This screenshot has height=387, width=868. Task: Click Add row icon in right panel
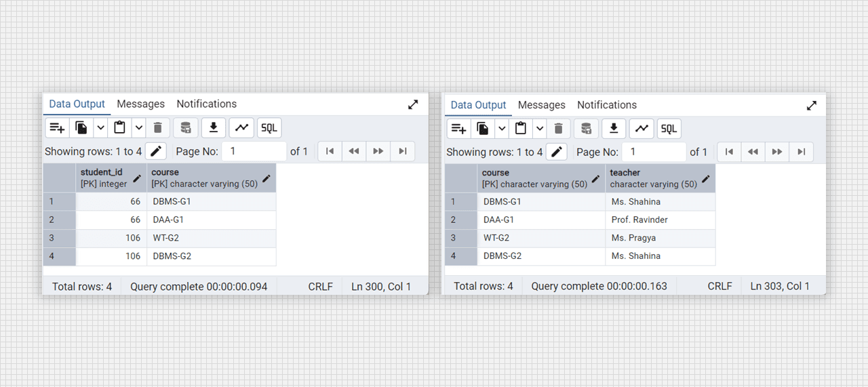(x=458, y=128)
